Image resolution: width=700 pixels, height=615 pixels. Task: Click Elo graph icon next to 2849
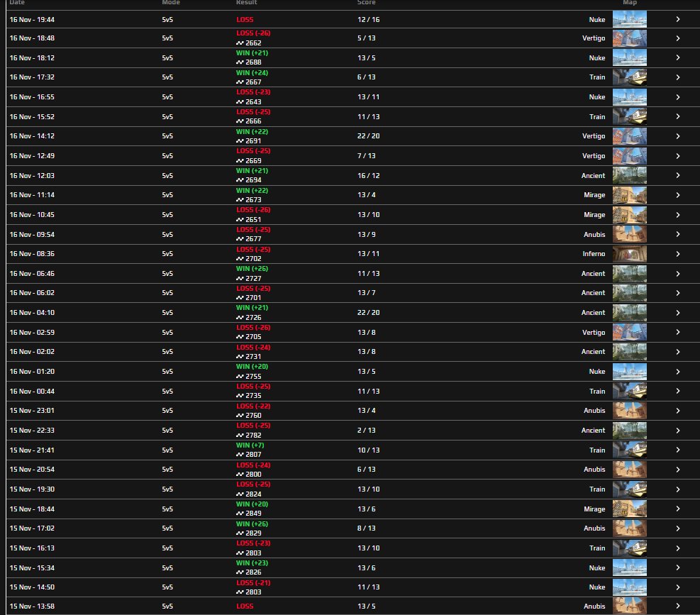(x=240, y=514)
